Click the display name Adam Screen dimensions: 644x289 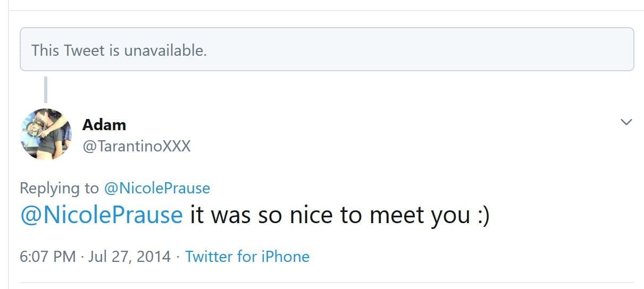coord(104,125)
